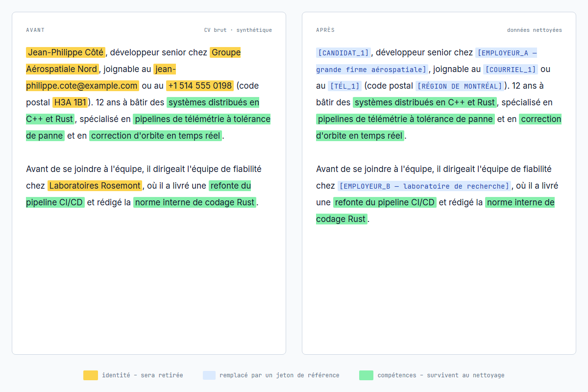This screenshot has width=588, height=392.
Task: Click 'refonte du pipeline CI/CD' in APRÈS panel
Action: 385,202
